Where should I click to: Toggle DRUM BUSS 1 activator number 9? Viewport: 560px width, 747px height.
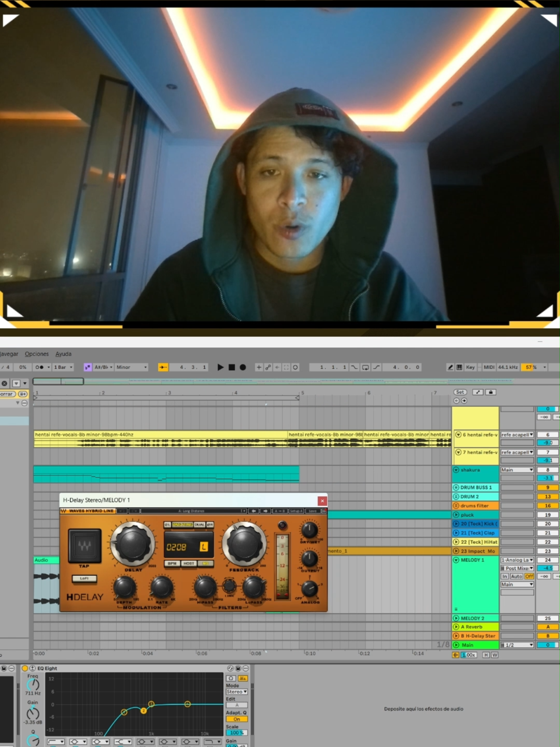pos(548,487)
